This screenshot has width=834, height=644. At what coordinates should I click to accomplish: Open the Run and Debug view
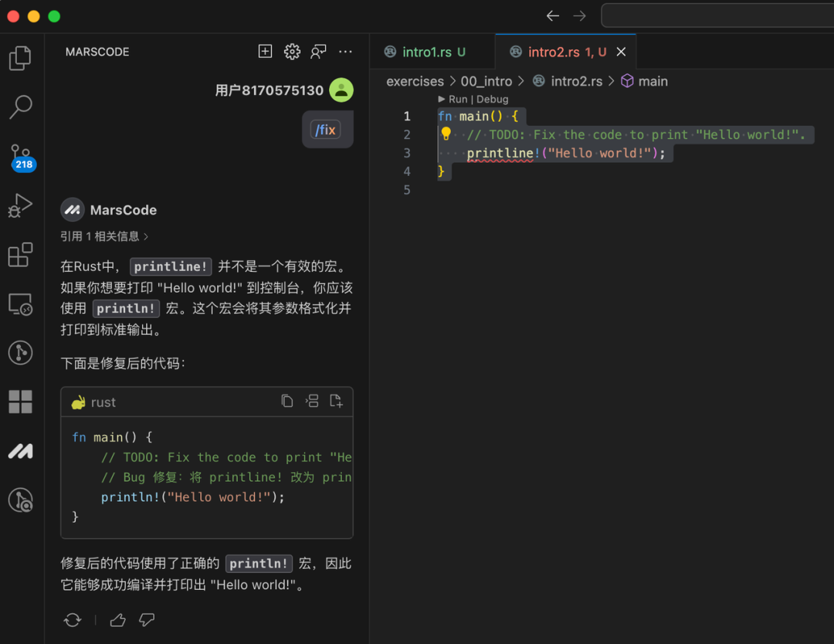20,205
